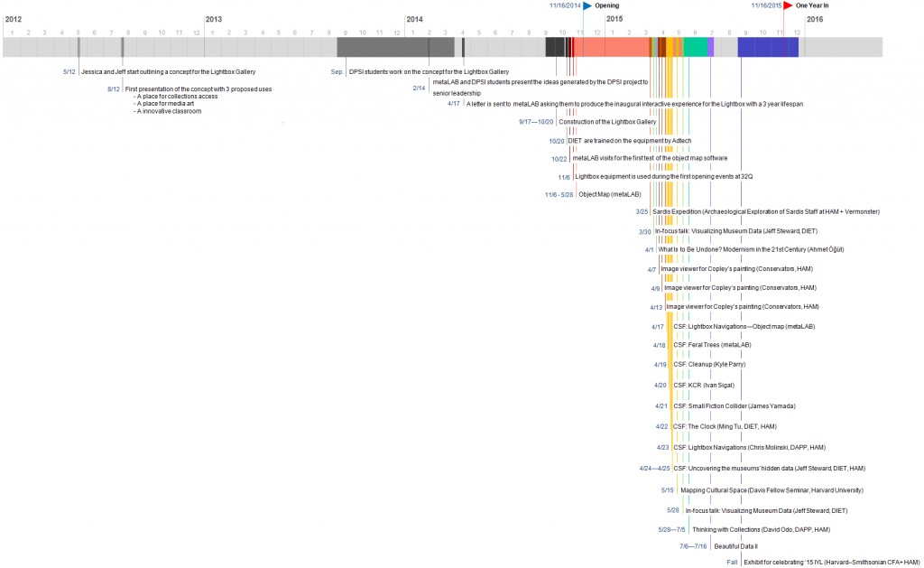924x568 pixels.
Task: Select 'Object Map (metaLAB)' entry
Action: coord(610,195)
